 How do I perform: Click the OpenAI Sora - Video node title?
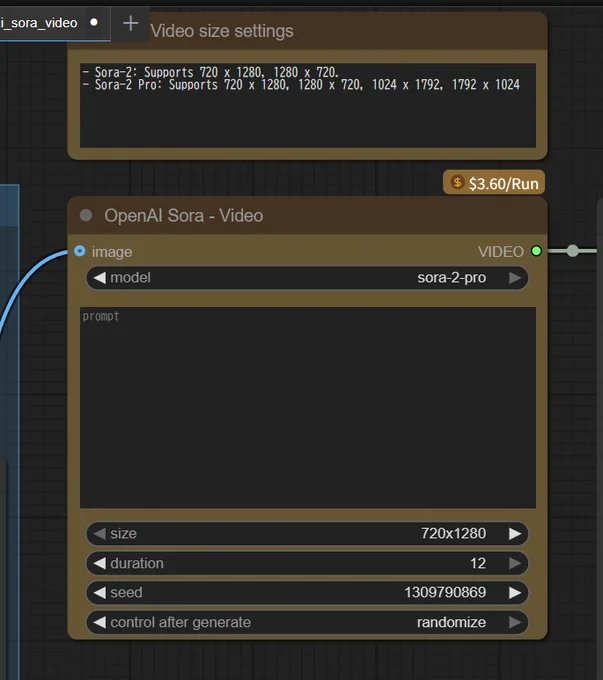tap(184, 216)
